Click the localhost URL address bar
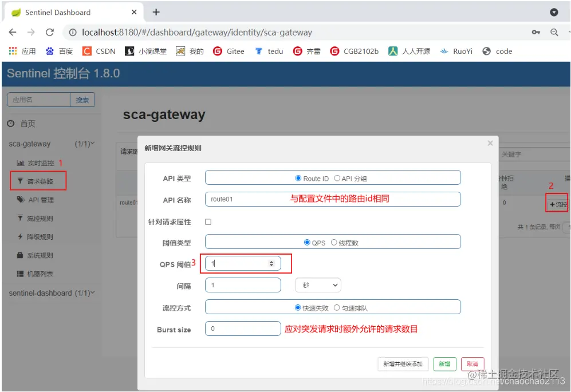Screen dimensions: 571x392 (x=196, y=33)
